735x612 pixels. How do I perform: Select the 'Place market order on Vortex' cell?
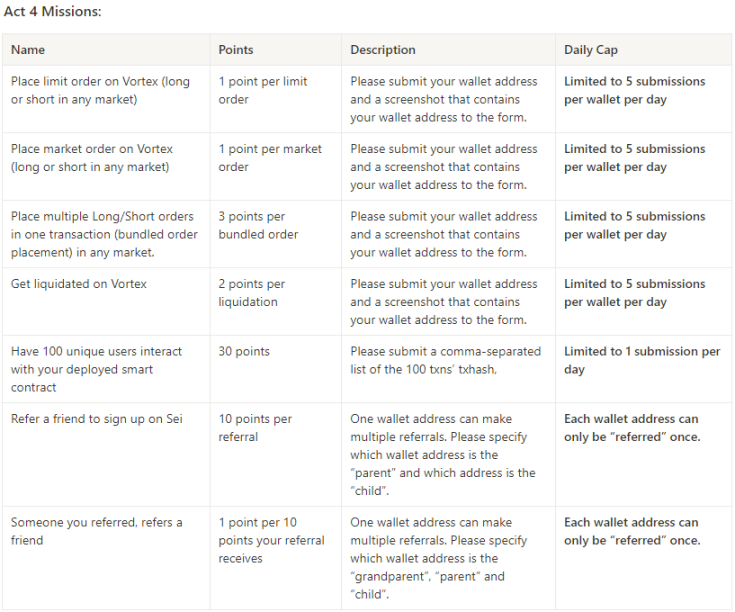(x=92, y=158)
